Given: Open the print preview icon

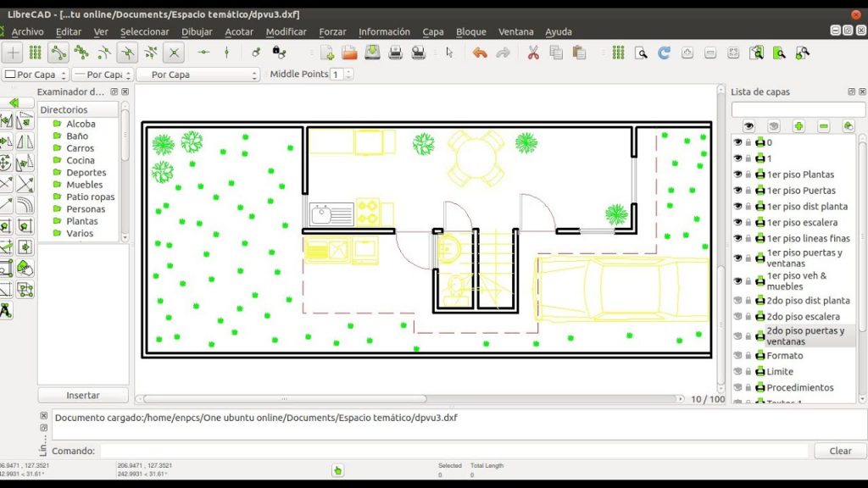Looking at the screenshot, I should 417,53.
